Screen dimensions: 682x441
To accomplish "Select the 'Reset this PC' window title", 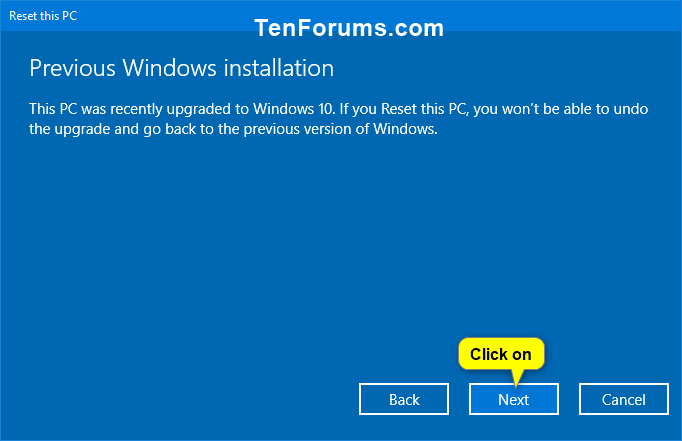I will pyautogui.click(x=43, y=16).
